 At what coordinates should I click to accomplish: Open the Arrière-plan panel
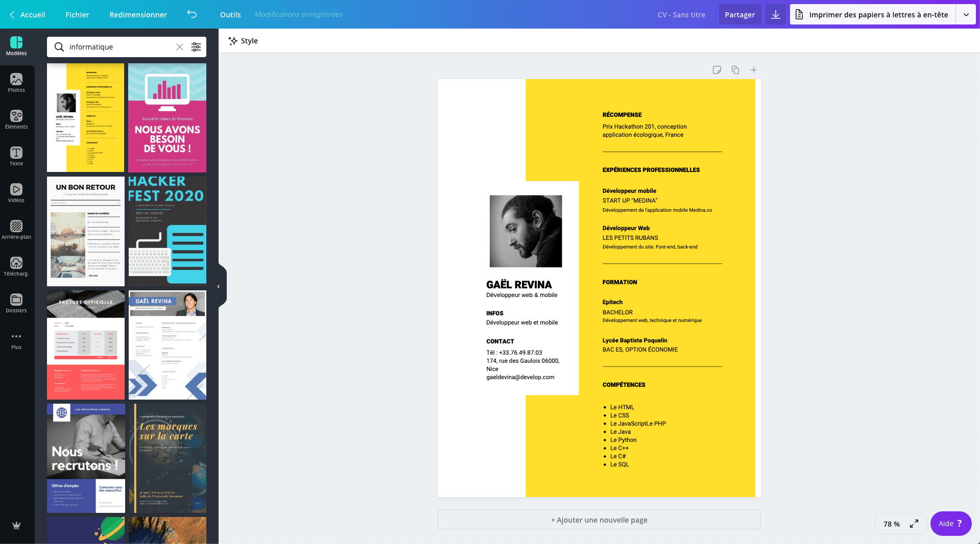tap(16, 229)
